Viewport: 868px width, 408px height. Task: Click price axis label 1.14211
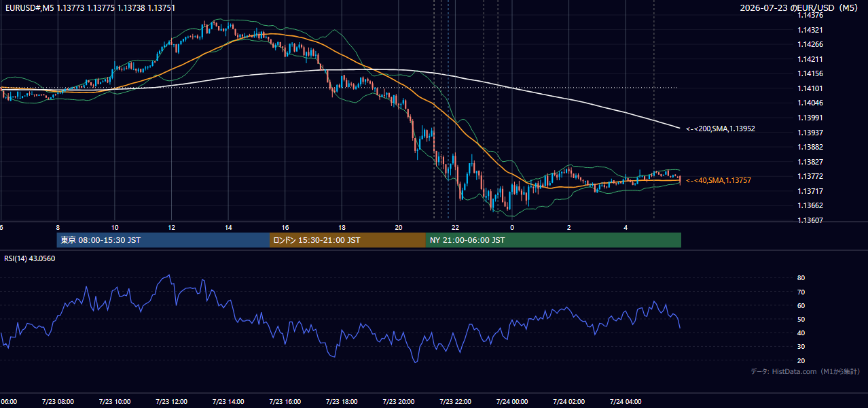[x=810, y=59]
